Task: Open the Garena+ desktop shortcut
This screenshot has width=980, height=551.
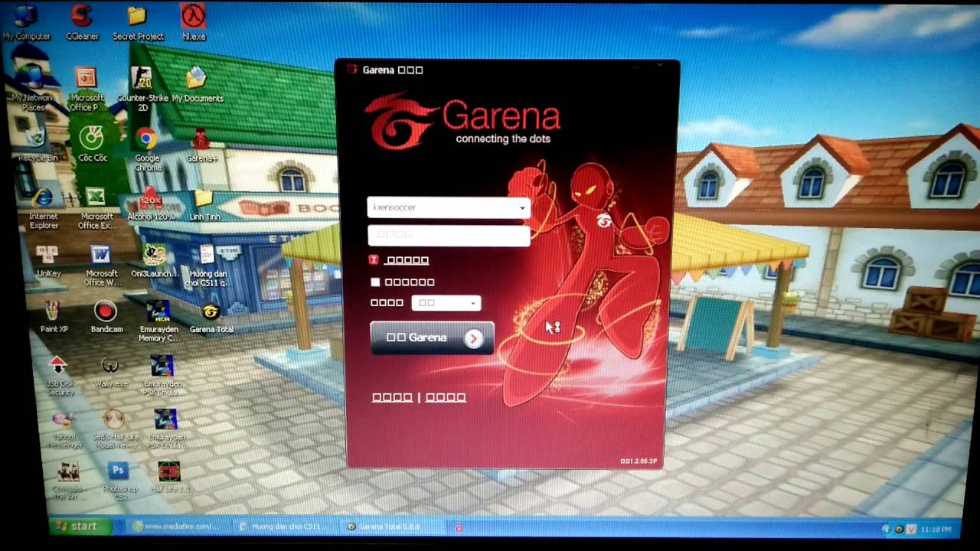Action: point(201,145)
